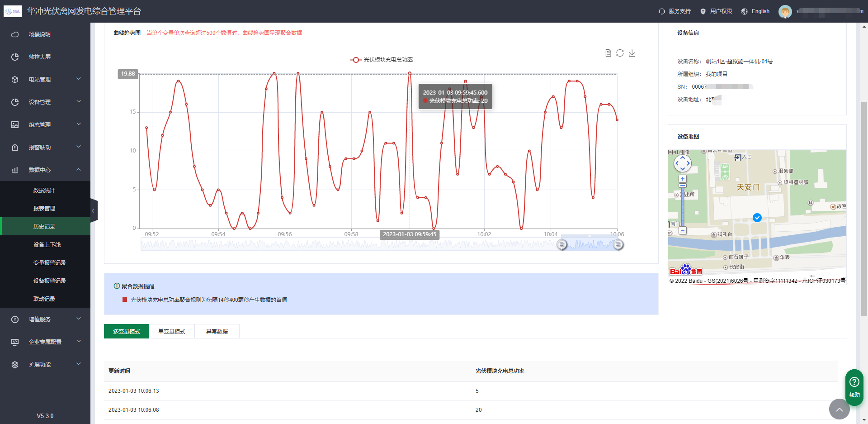The width and height of the screenshot is (868, 424).
Task: Expand the 设备管理 menu
Action: [45, 102]
